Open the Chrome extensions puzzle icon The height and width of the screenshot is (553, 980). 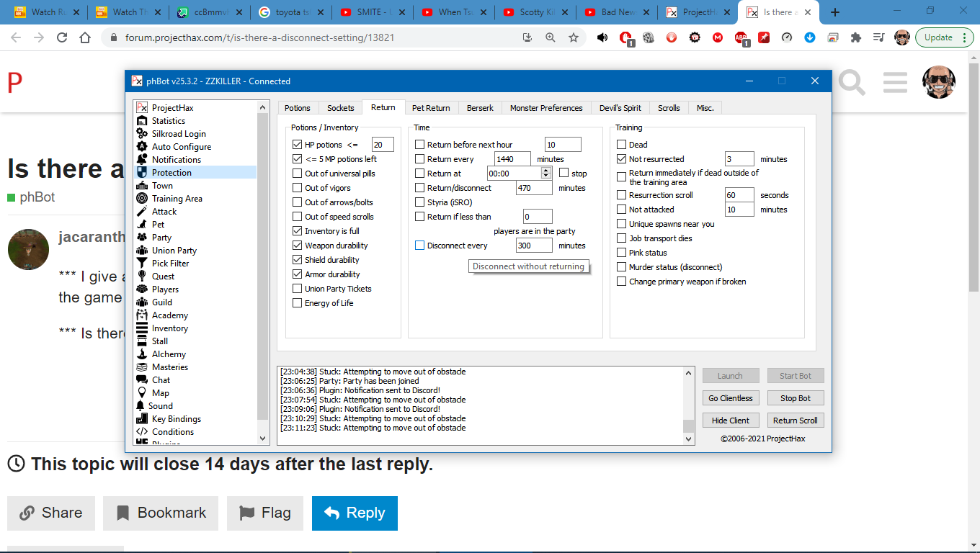[856, 37]
